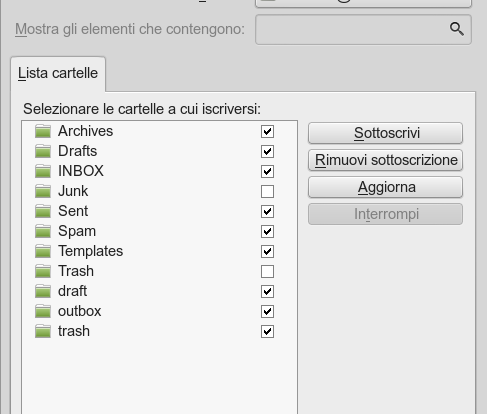
Task: Select the outbox folder icon
Action: click(x=43, y=311)
